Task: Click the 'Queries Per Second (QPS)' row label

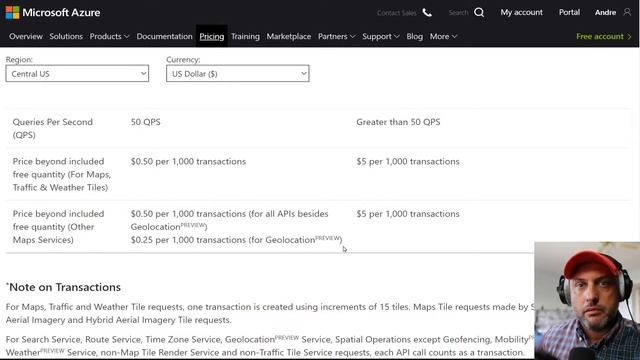Action: click(x=53, y=128)
